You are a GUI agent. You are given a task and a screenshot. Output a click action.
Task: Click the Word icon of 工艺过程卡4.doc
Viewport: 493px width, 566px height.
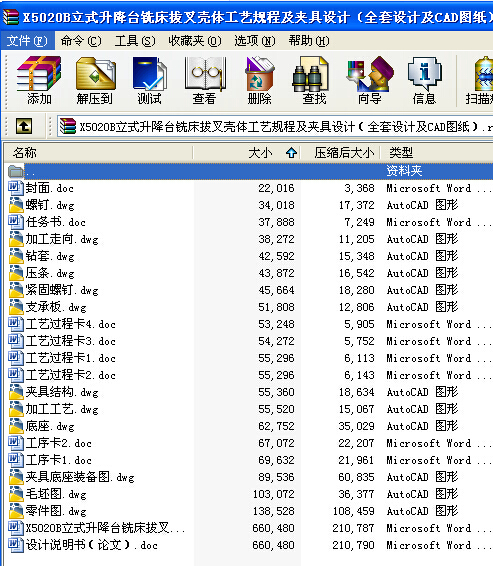coord(16,324)
